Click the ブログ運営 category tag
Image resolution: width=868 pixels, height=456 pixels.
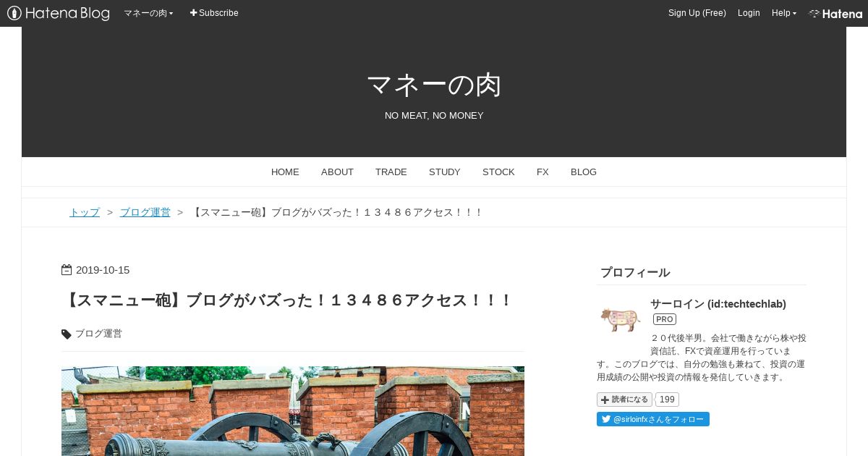click(x=98, y=334)
